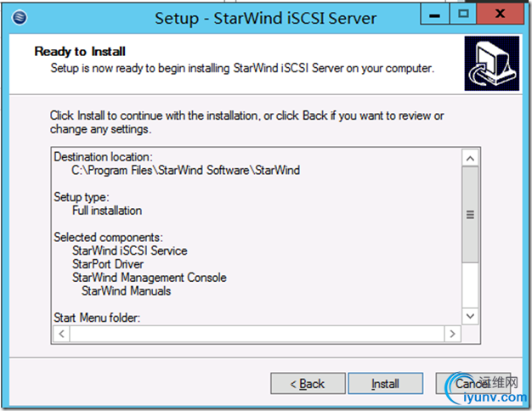Click the StarWind logo in the title bar
The width and height of the screenshot is (532, 411).
[19, 15]
